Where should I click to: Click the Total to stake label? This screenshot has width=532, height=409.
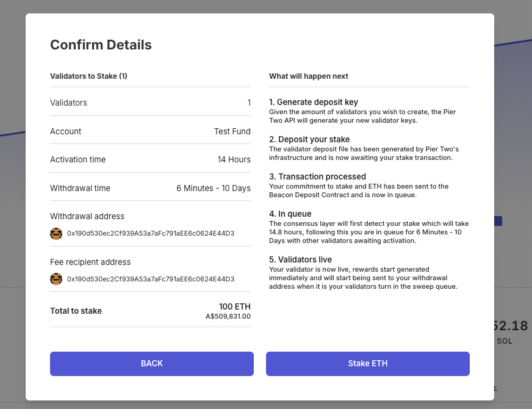76,311
